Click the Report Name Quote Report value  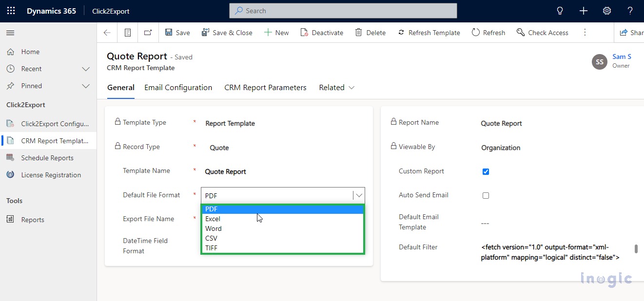(501, 123)
